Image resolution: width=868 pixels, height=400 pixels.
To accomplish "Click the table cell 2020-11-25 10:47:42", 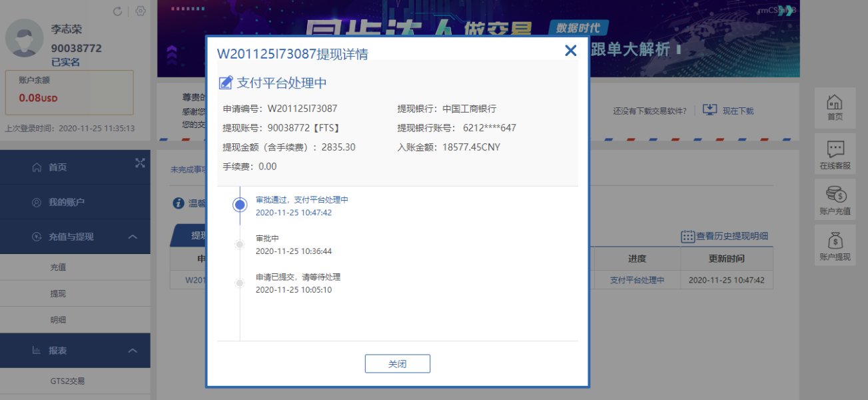I will point(726,281).
